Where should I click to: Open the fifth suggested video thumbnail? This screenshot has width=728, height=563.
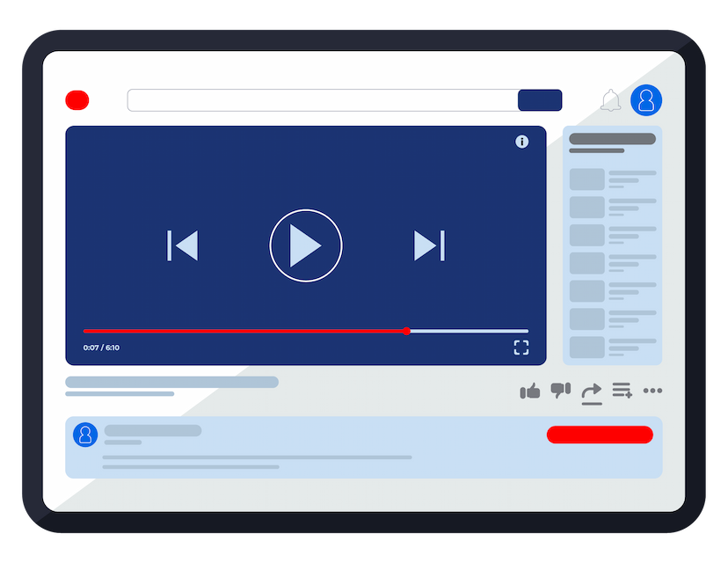click(586, 291)
